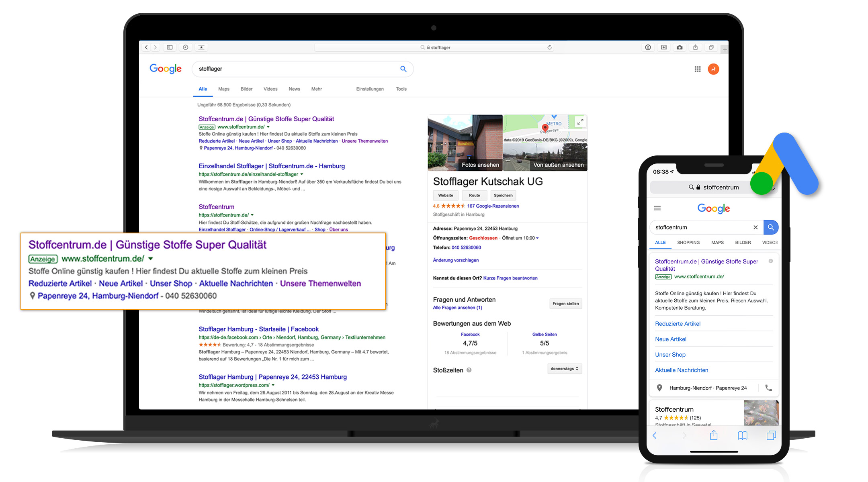The width and height of the screenshot is (868, 482).
Task: Expand the map with the fullscreen arrows
Action: (580, 122)
